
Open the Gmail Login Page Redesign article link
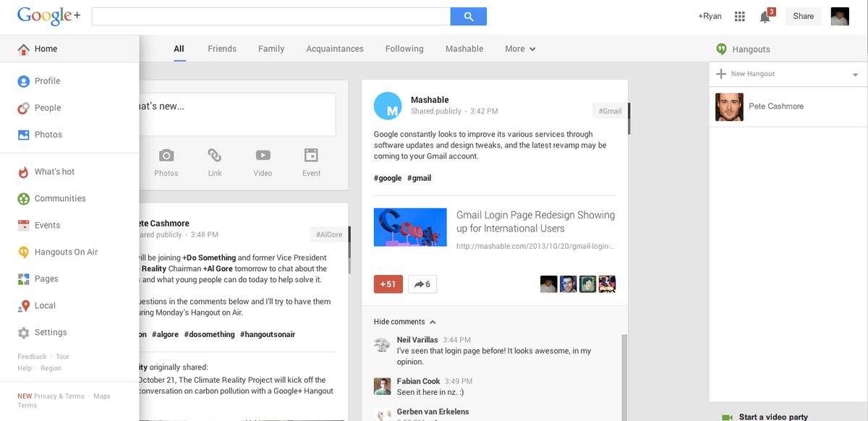click(535, 221)
